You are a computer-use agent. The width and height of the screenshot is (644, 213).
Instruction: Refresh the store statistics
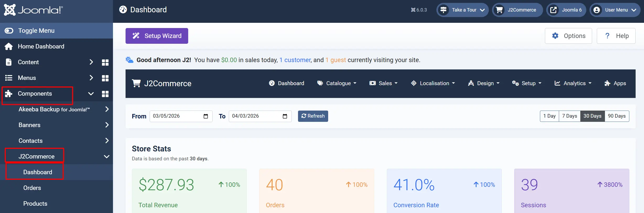[x=313, y=116]
